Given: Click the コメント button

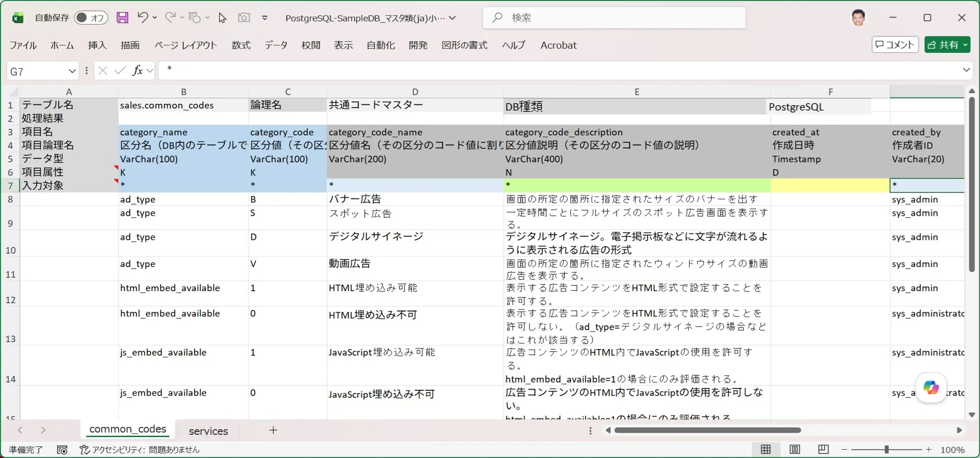Looking at the screenshot, I should (x=895, y=45).
